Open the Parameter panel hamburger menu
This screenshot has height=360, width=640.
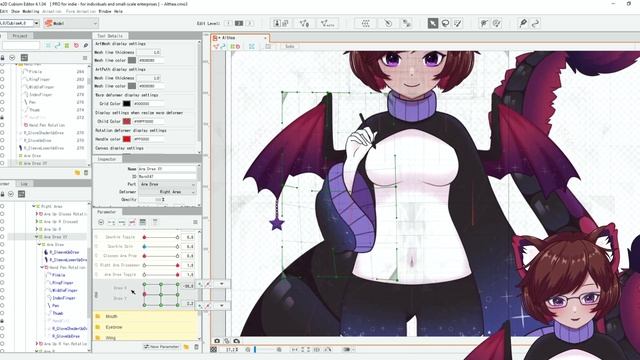(x=195, y=222)
